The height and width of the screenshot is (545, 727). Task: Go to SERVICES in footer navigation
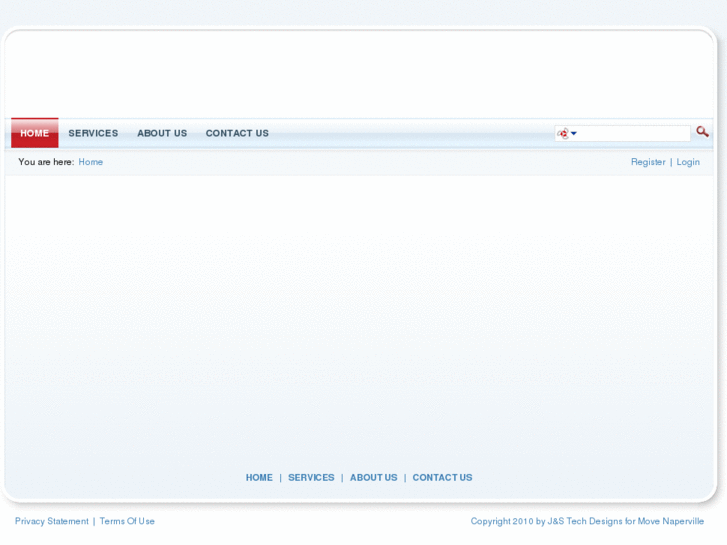pyautogui.click(x=311, y=477)
